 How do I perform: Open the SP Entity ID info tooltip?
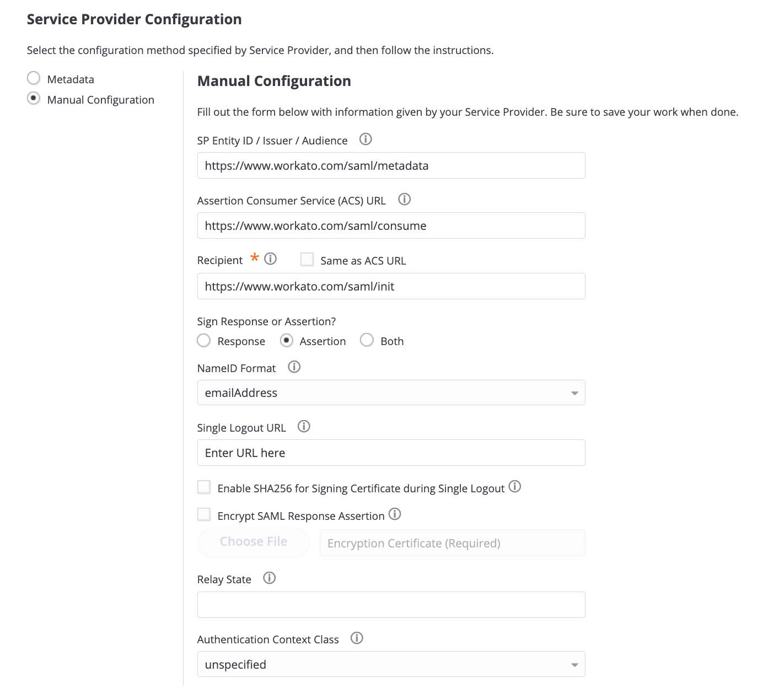[365, 139]
